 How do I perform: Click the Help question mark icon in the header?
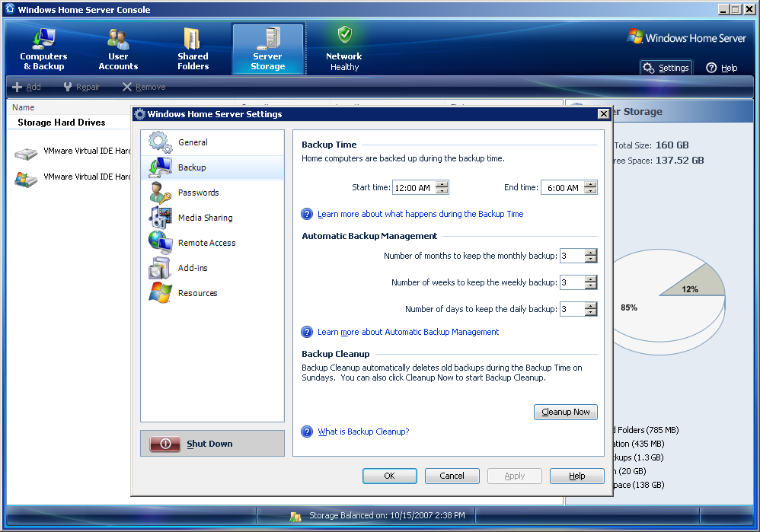pyautogui.click(x=711, y=68)
